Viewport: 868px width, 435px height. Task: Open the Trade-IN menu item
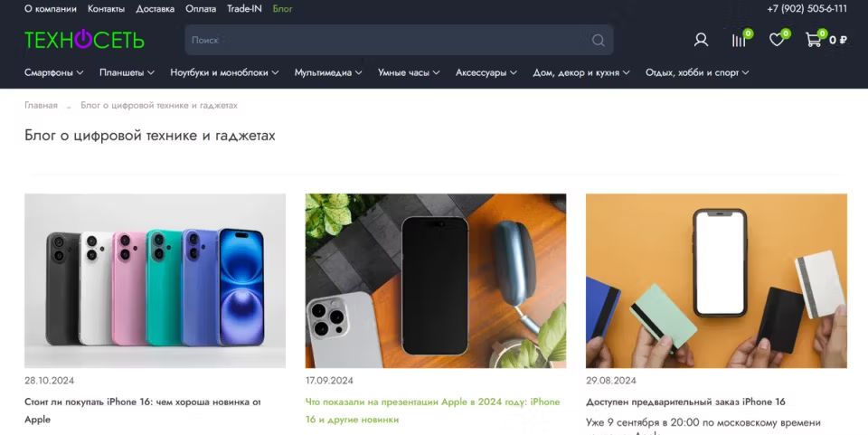pos(244,9)
